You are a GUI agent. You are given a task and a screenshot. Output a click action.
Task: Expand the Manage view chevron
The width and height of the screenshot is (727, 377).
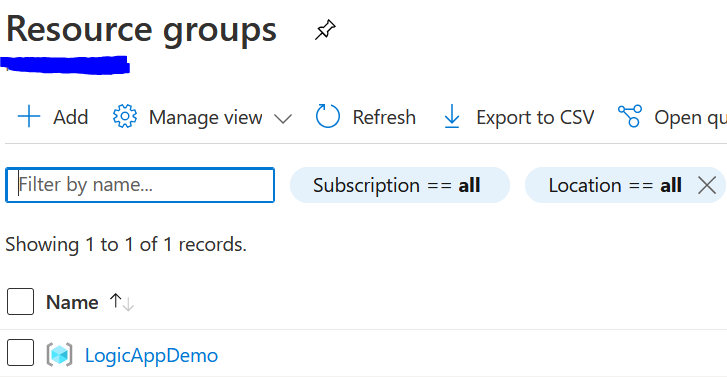(x=283, y=119)
